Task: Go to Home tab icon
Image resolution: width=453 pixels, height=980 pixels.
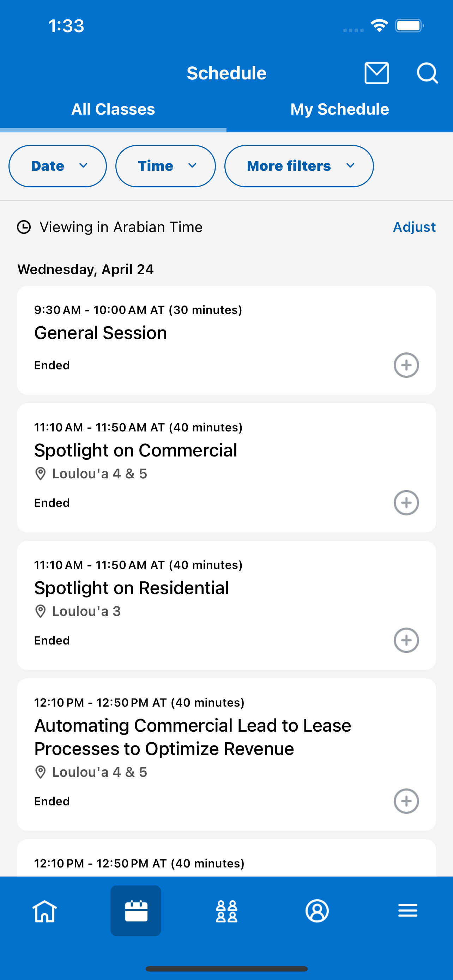Action: [45, 911]
